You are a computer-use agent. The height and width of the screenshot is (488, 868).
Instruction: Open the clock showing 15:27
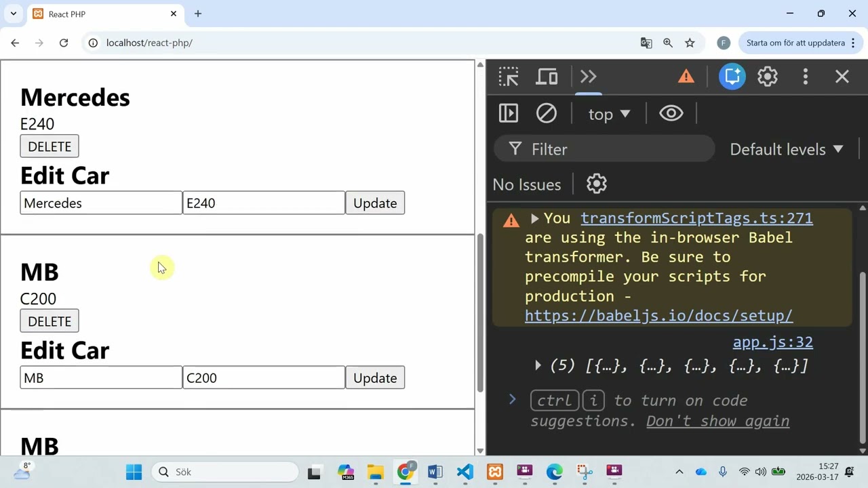tap(818, 472)
